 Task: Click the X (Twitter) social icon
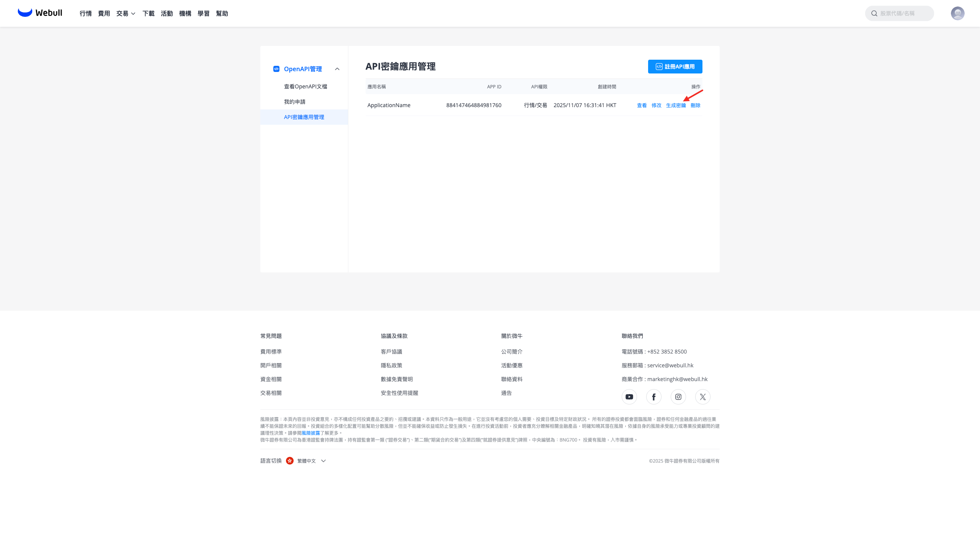point(702,397)
